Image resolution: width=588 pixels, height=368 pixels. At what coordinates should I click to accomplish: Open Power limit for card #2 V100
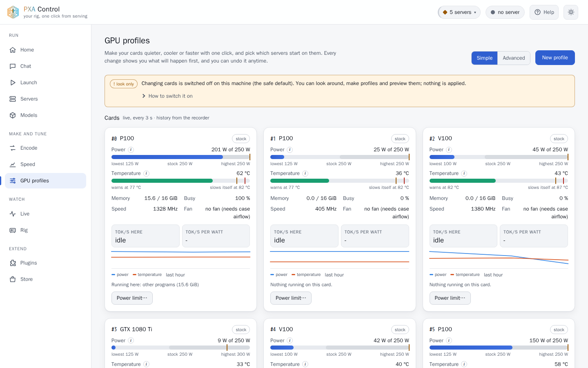pos(450,298)
